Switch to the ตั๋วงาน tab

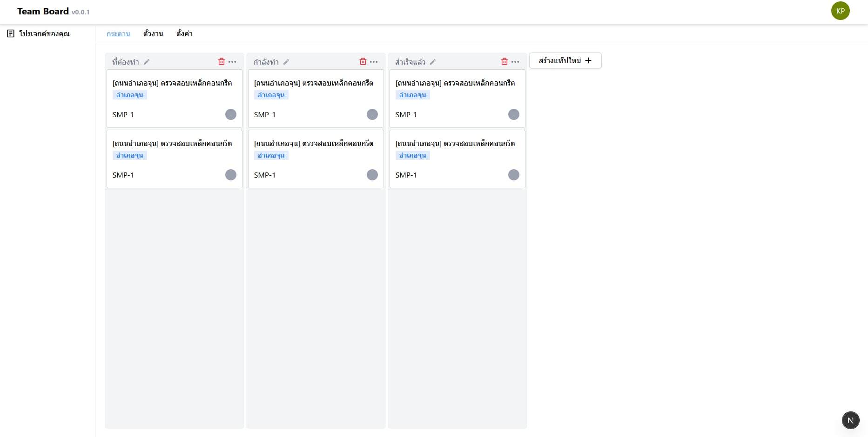pyautogui.click(x=153, y=33)
